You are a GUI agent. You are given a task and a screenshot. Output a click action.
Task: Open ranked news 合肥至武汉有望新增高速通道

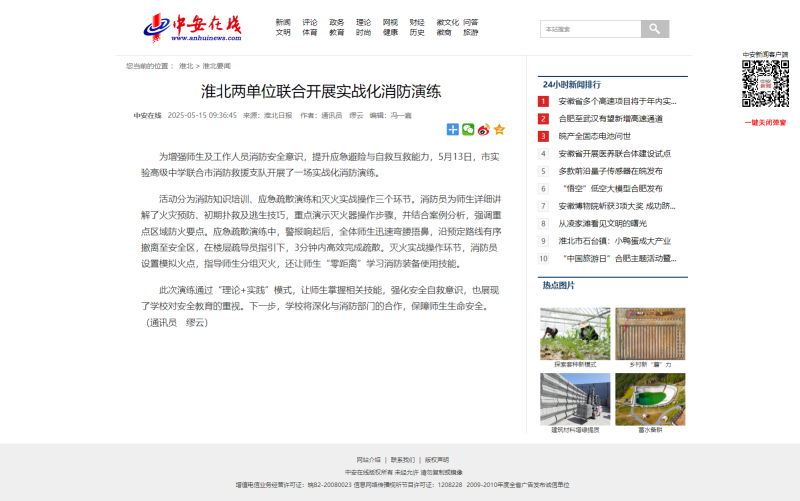tap(611, 119)
